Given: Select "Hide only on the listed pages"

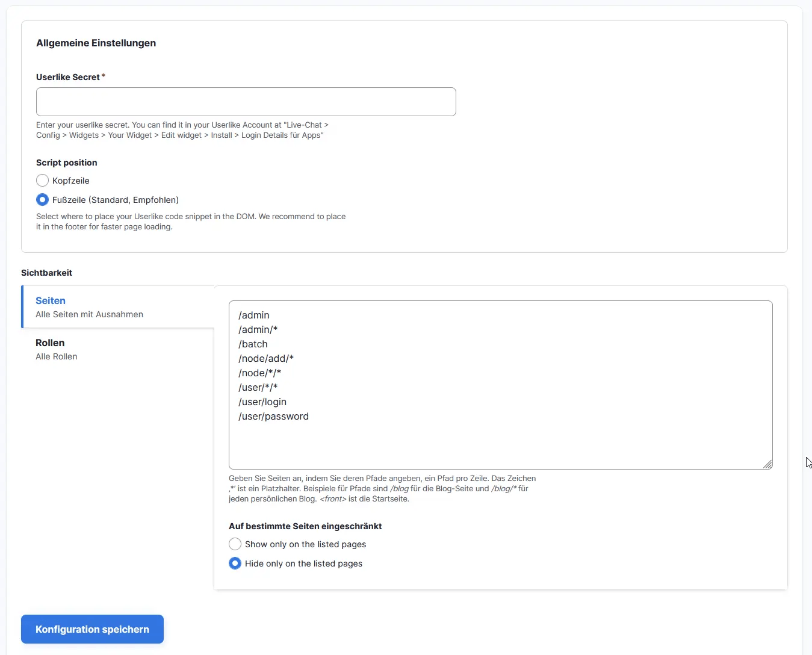Looking at the screenshot, I should click(x=235, y=563).
